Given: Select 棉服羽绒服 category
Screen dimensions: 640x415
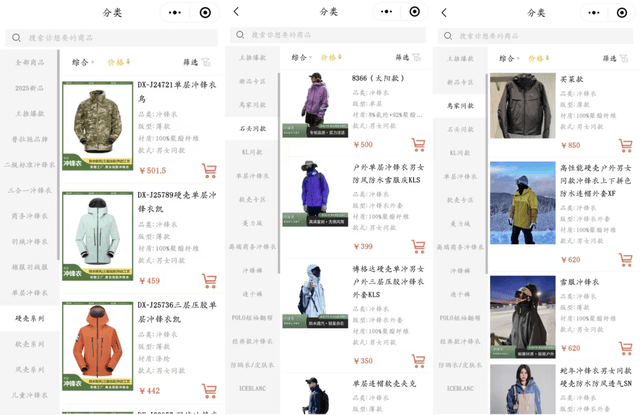Looking at the screenshot, I should click(x=29, y=267).
